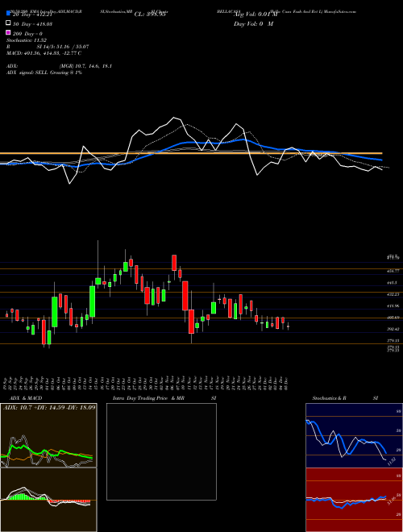Click the blue Stochastics chart panel
Screen dimensions: 403x532
click(354, 435)
